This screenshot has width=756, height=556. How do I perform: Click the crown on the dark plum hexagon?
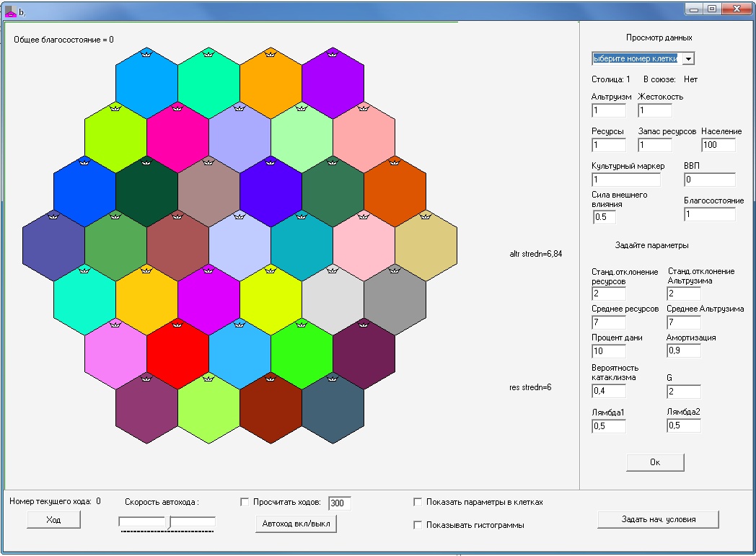pos(364,325)
